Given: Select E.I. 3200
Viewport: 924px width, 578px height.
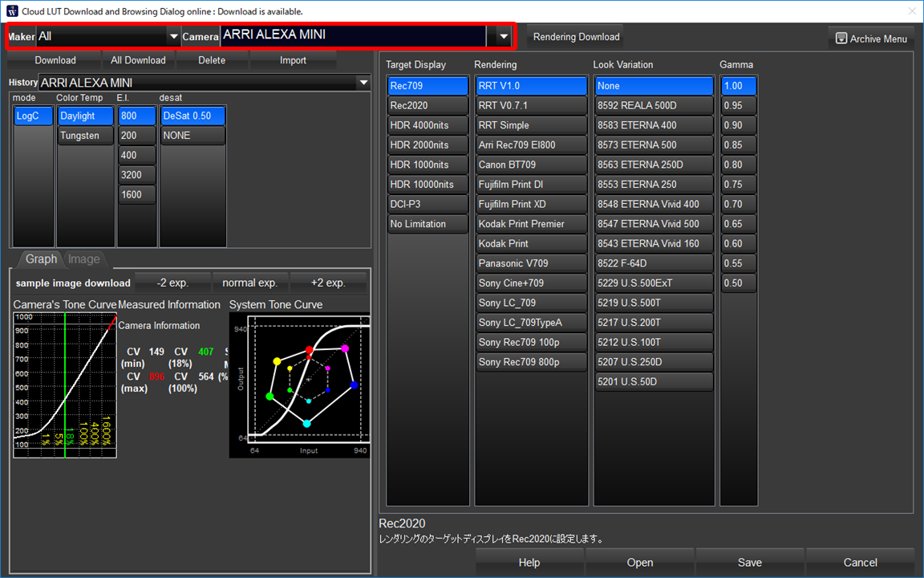Looking at the screenshot, I should click(136, 174).
